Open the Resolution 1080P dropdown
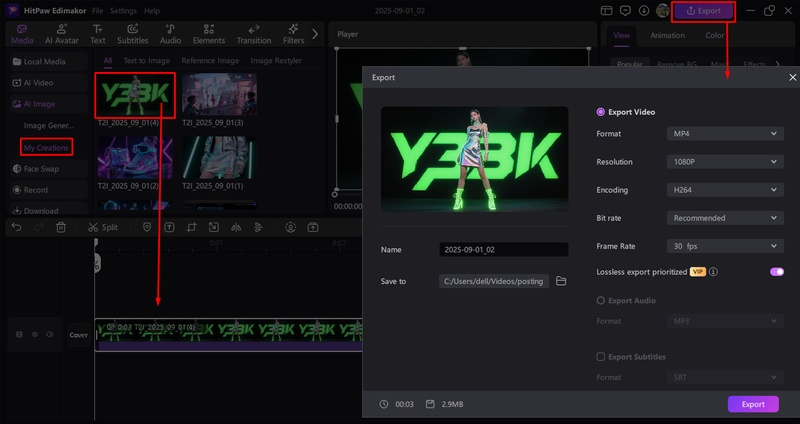The image size is (800, 424). 725,162
